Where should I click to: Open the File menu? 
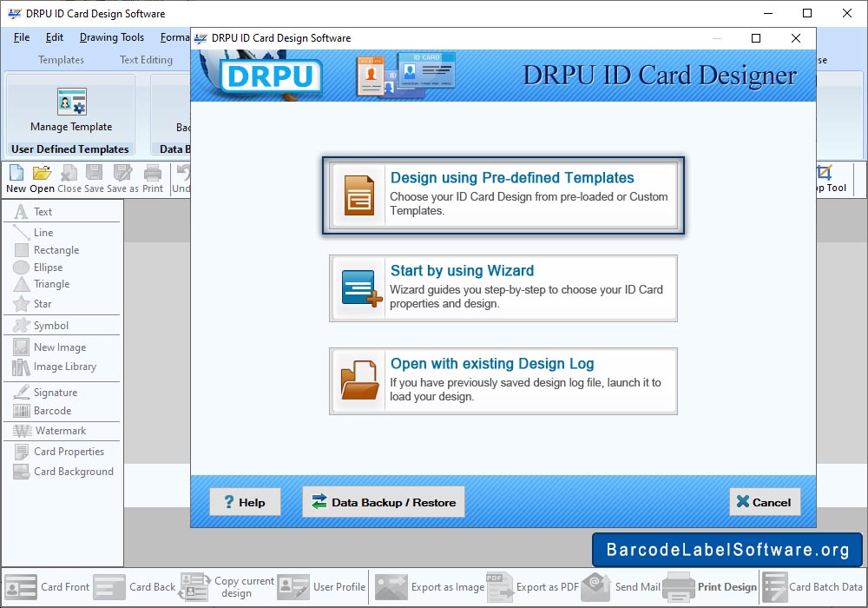pyautogui.click(x=22, y=37)
